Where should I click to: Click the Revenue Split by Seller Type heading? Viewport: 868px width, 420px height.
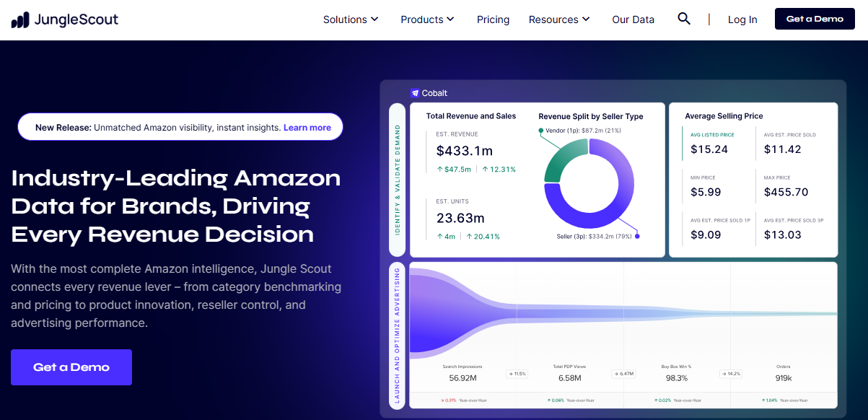[x=591, y=116]
